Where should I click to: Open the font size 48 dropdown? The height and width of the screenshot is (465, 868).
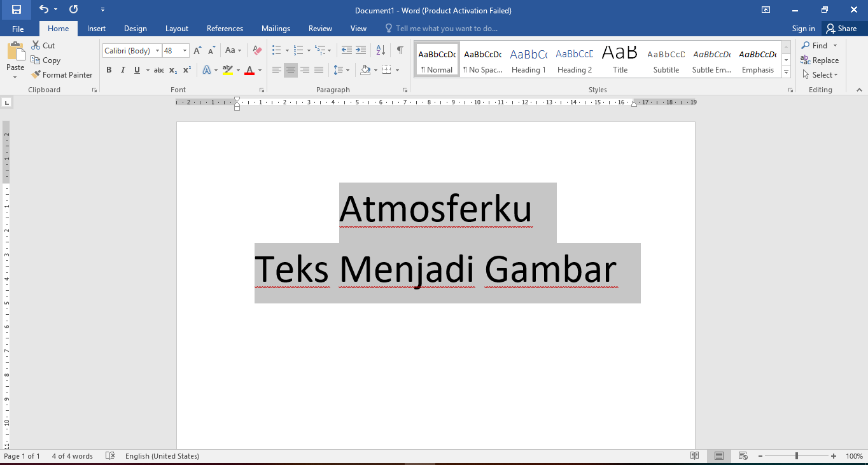pos(185,51)
